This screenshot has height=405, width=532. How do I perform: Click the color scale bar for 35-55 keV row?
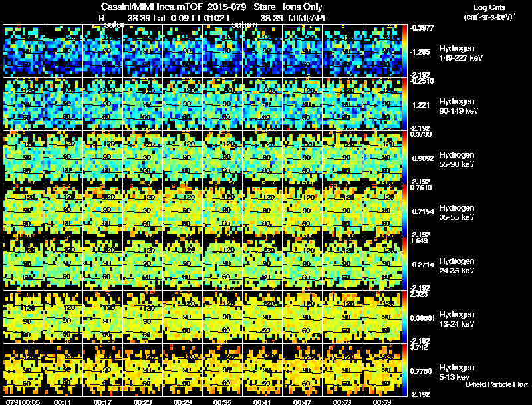(x=404, y=211)
